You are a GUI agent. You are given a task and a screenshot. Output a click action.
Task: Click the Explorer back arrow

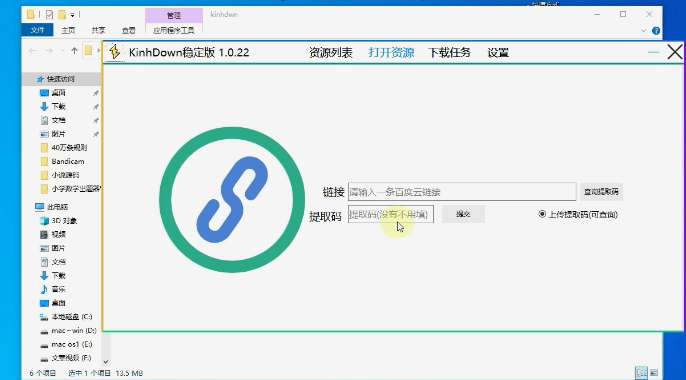32,51
